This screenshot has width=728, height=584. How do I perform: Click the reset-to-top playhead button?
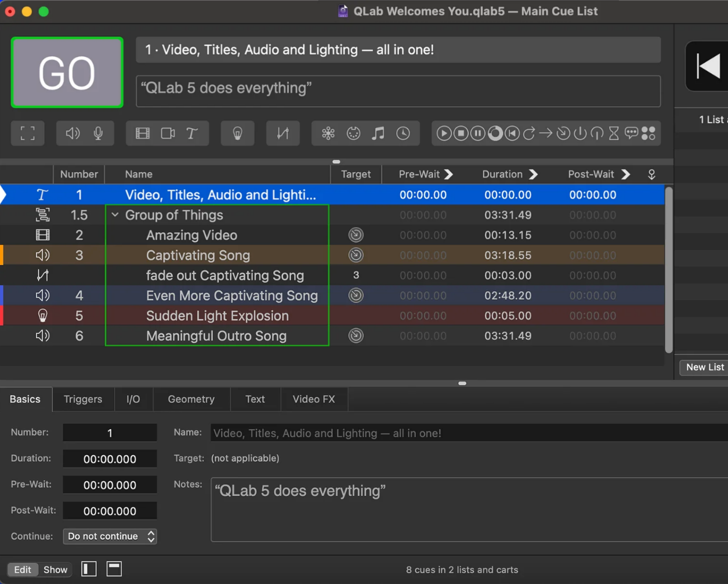coord(707,66)
